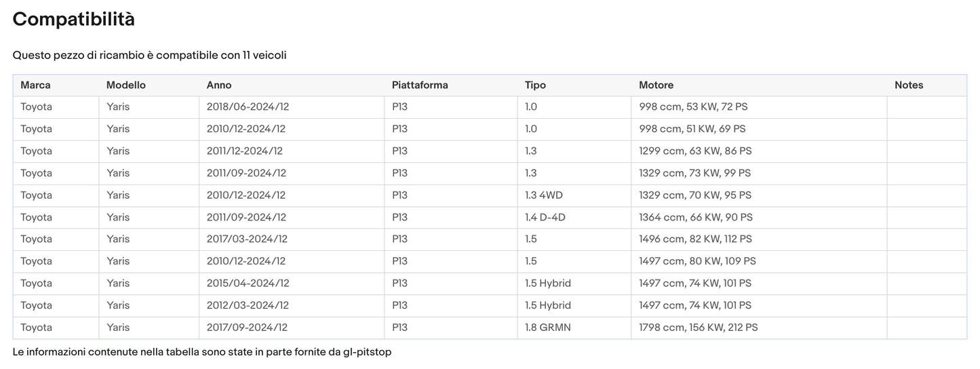This screenshot has width=980, height=369.
Task: Click the Compatibilità section heading
Action: pyautogui.click(x=73, y=20)
